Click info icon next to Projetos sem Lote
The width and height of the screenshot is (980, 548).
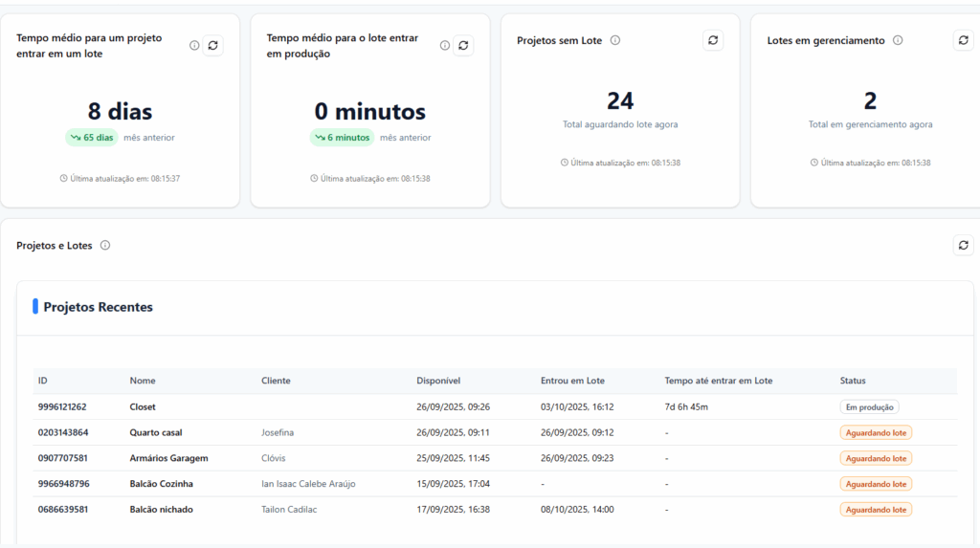coord(615,40)
